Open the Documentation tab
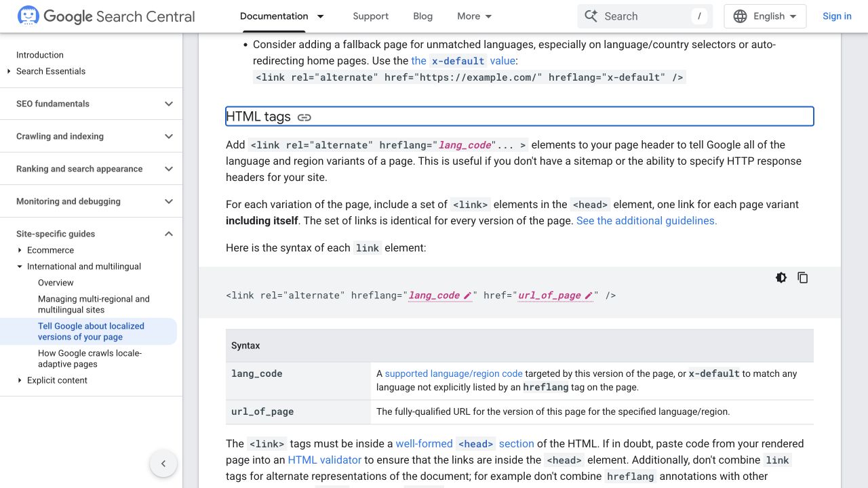 coord(274,16)
